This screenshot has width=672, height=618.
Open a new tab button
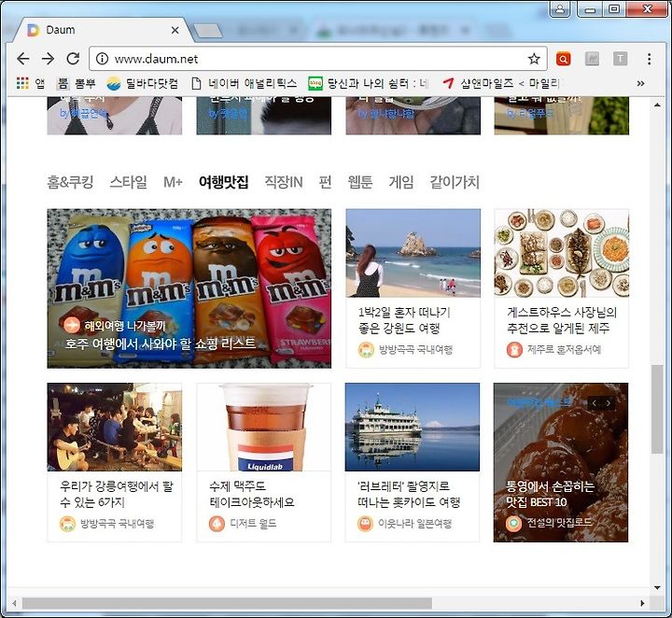[208, 31]
